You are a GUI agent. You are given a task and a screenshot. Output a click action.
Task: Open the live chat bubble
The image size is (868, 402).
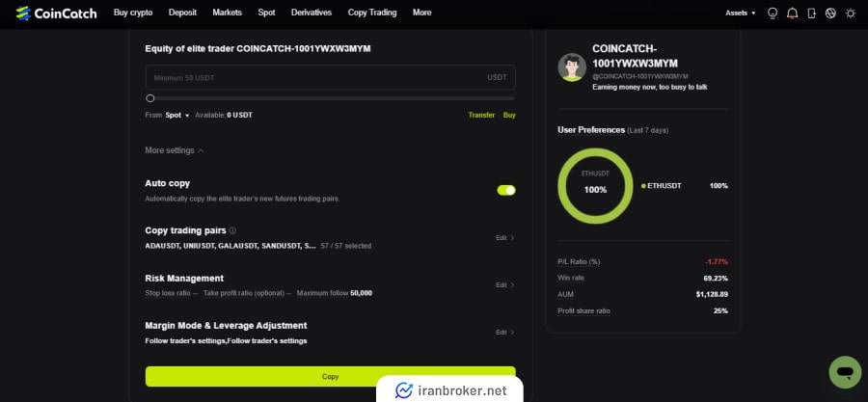click(x=845, y=372)
